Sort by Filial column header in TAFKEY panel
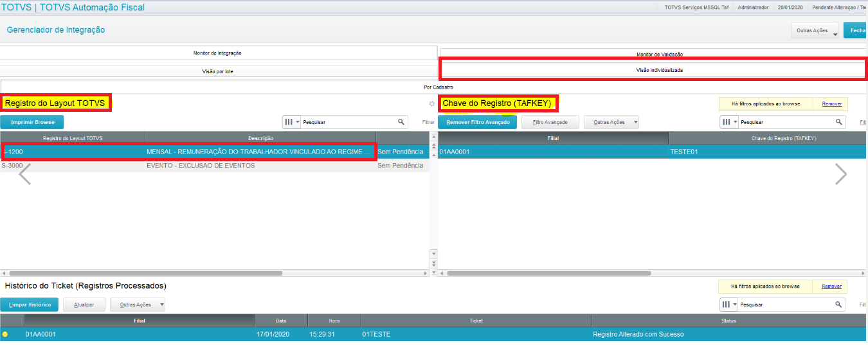 tap(553, 138)
